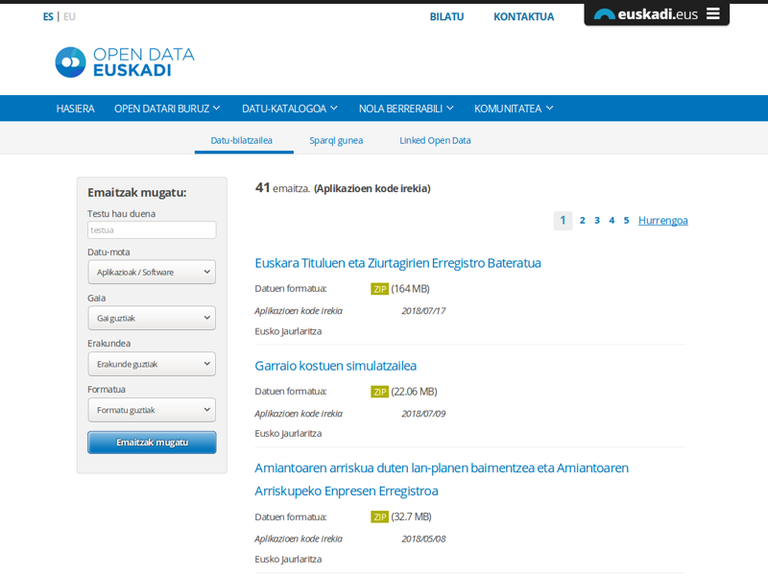Focus the Testu hau duena text field

(152, 230)
